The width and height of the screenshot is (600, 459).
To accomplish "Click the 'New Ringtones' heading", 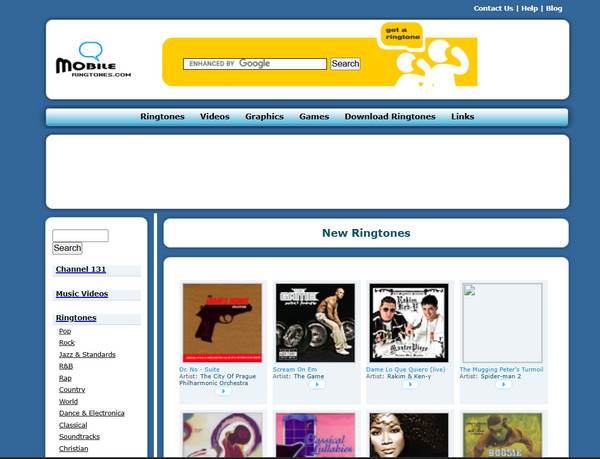I will pos(366,233).
